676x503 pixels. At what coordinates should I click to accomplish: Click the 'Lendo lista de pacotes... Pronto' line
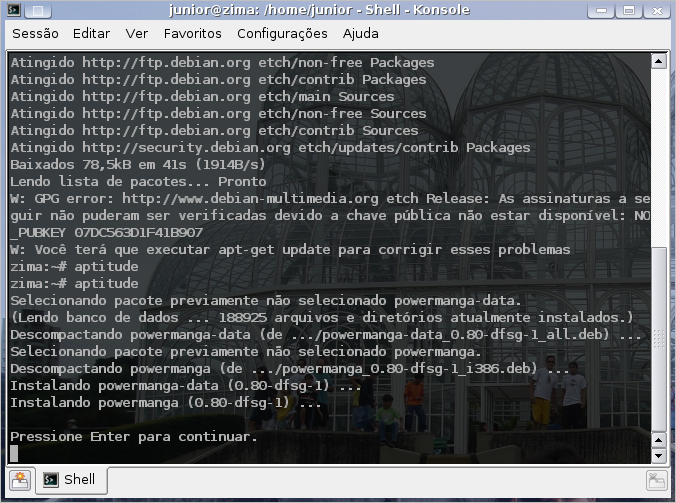(x=138, y=182)
